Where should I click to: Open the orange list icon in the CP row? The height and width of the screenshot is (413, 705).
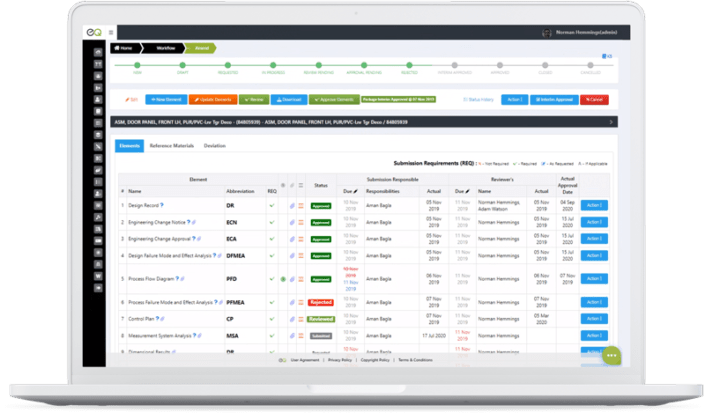coord(301,319)
